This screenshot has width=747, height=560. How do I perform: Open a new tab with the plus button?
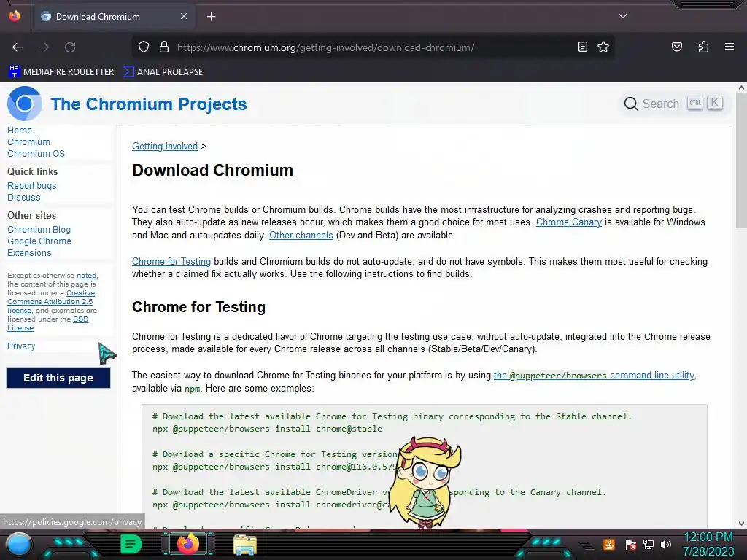pos(211,17)
